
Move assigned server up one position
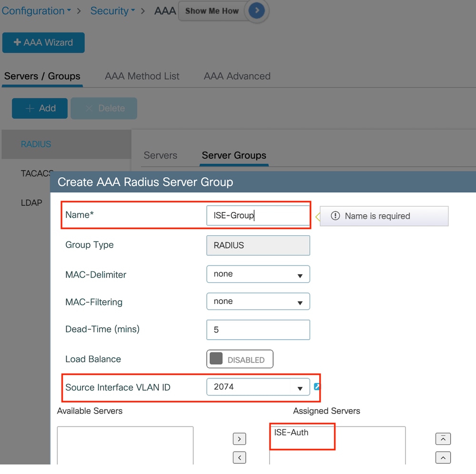(443, 458)
